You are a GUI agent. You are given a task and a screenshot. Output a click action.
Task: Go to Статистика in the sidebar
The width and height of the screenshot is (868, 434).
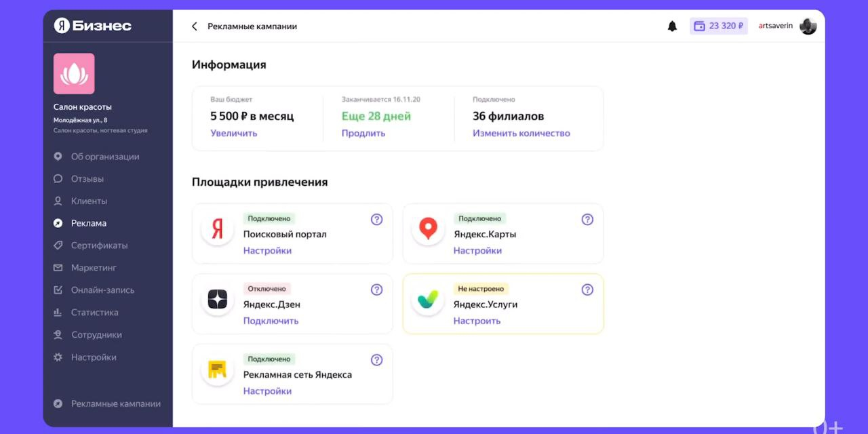coord(94,313)
